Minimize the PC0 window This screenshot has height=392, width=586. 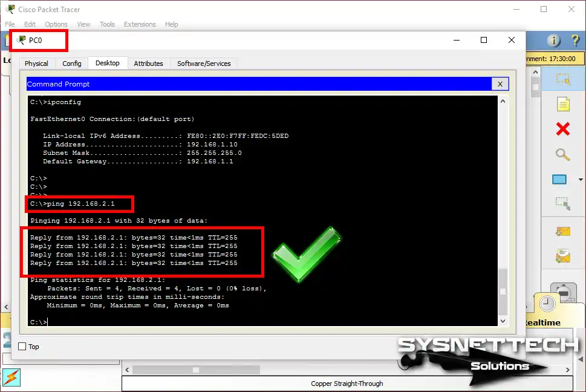pos(457,40)
